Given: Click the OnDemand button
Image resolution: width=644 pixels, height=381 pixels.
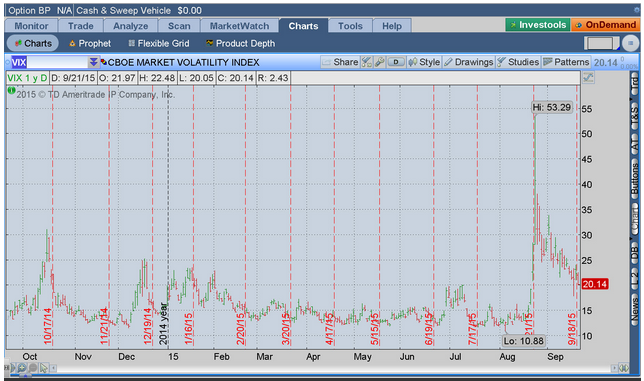Looking at the screenshot, I should 605,25.
